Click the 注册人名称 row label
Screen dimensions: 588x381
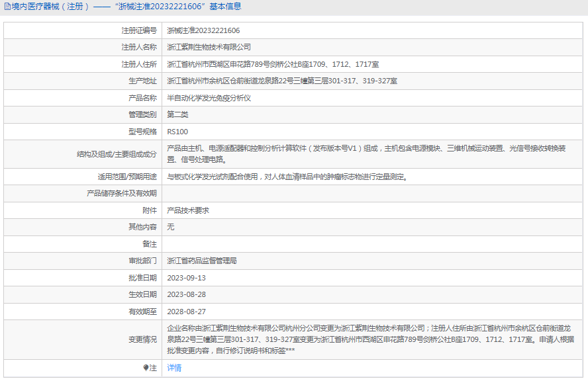click(139, 47)
